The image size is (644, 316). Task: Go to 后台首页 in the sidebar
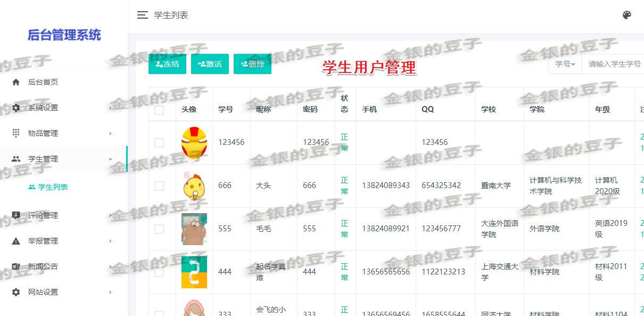[x=64, y=82]
